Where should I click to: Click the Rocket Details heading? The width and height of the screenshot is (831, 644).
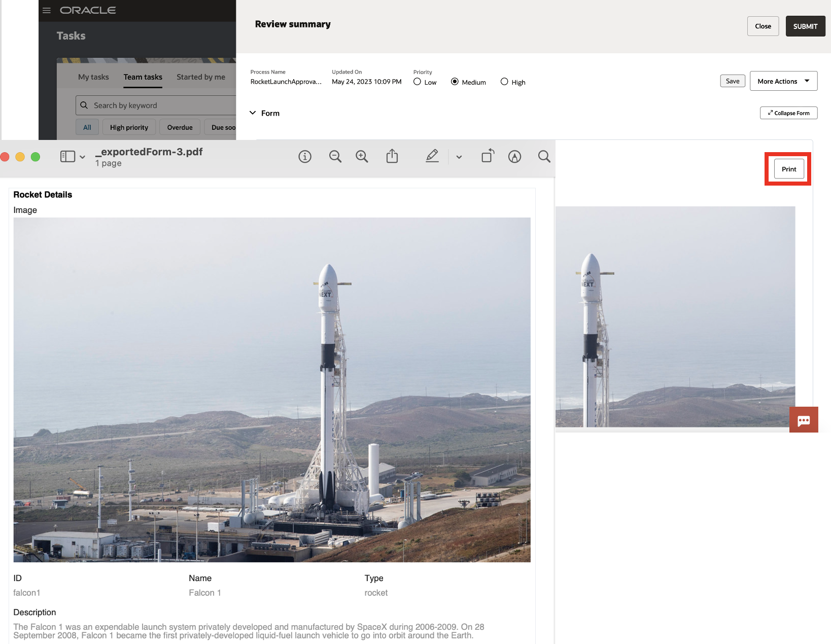point(43,195)
